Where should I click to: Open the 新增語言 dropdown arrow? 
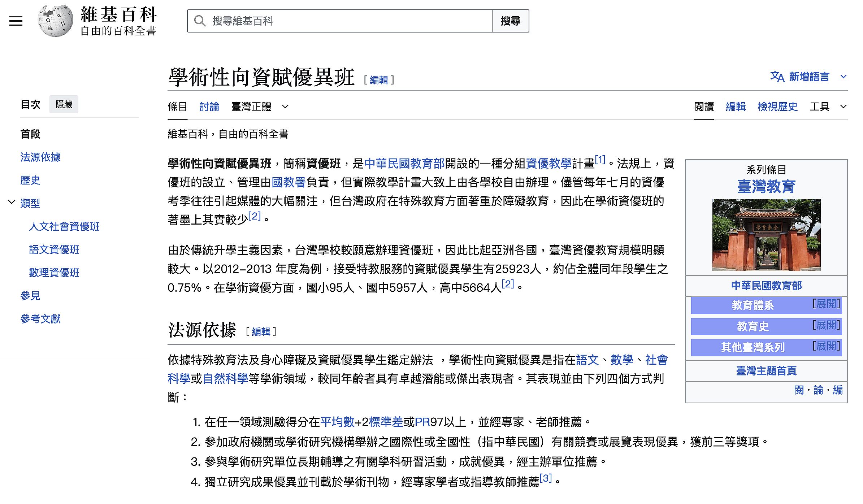click(844, 77)
